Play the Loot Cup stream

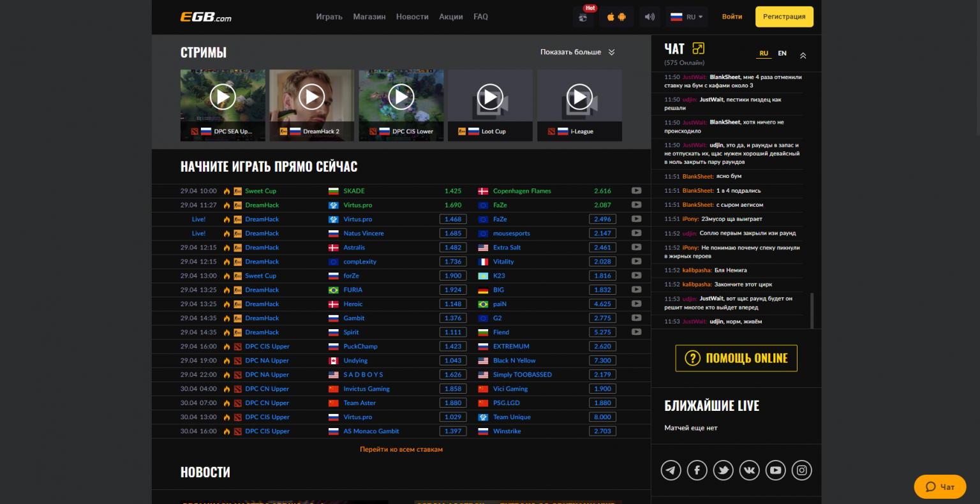490,97
